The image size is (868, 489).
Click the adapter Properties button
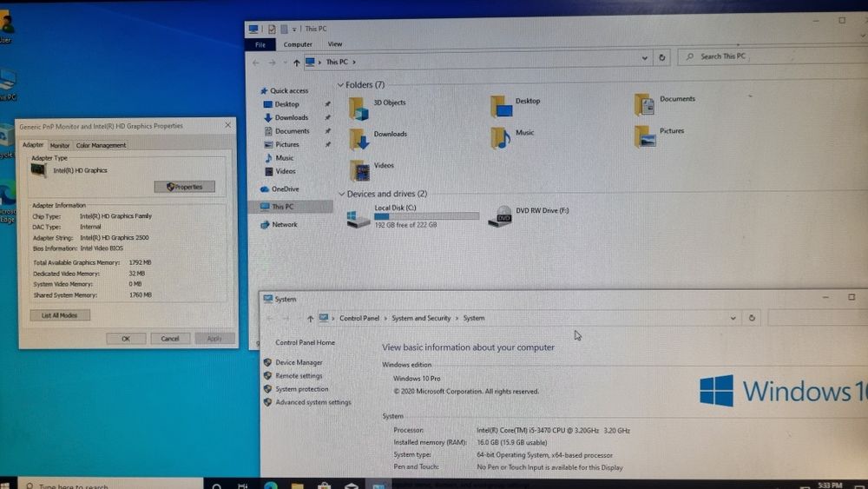pyautogui.click(x=185, y=188)
